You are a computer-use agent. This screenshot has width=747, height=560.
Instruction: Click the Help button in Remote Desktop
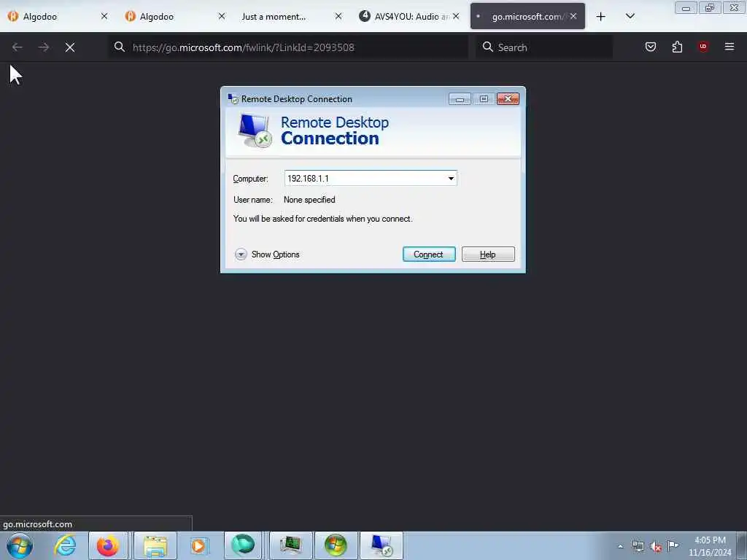[488, 254]
